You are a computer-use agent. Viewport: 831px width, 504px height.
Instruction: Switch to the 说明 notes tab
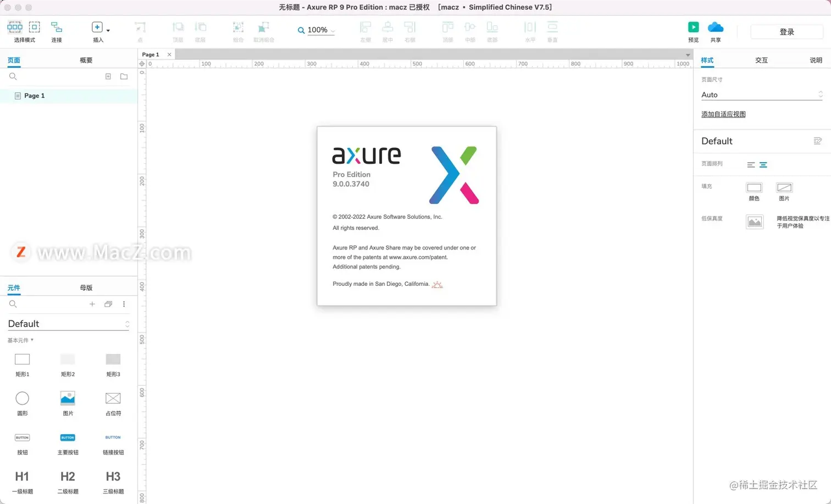coord(816,60)
